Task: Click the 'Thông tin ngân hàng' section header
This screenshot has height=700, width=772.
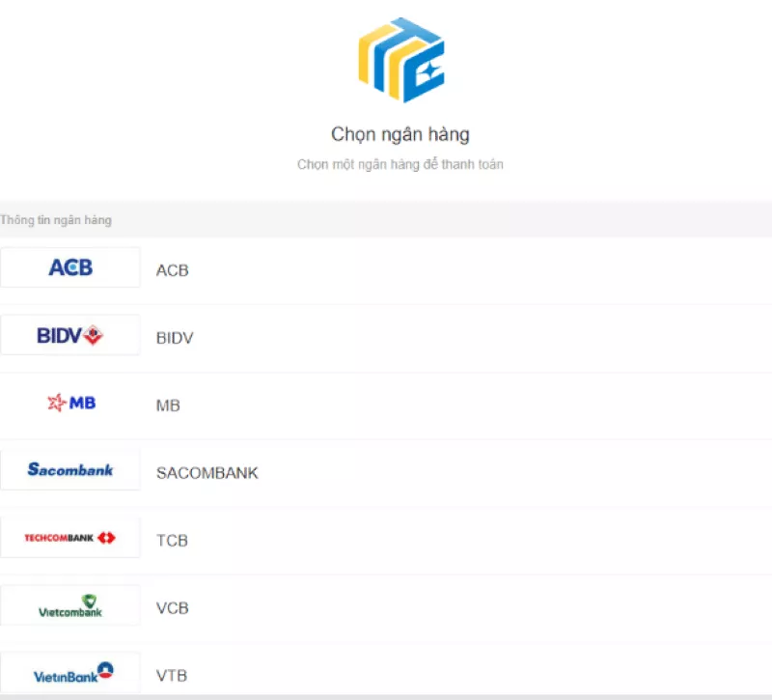Action: (56, 220)
